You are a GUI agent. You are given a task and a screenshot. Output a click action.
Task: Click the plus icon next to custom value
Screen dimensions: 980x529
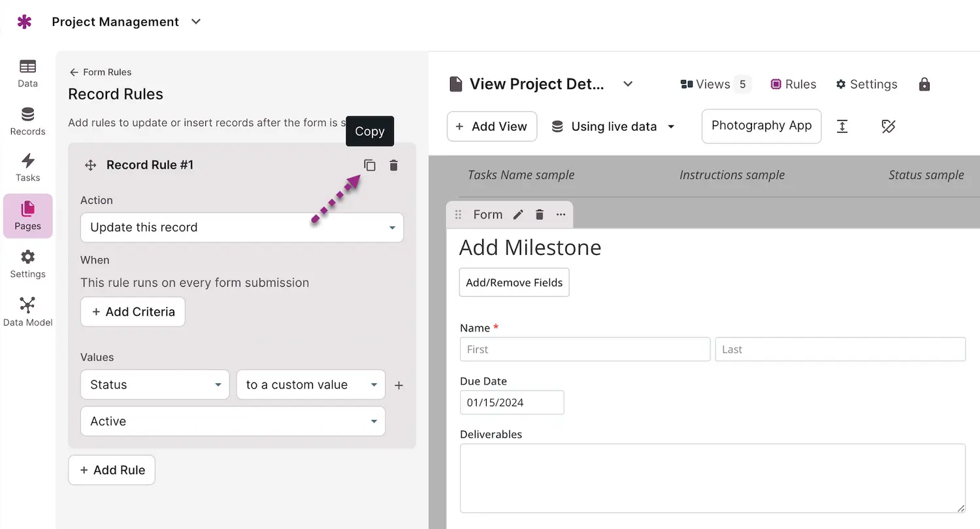(399, 385)
